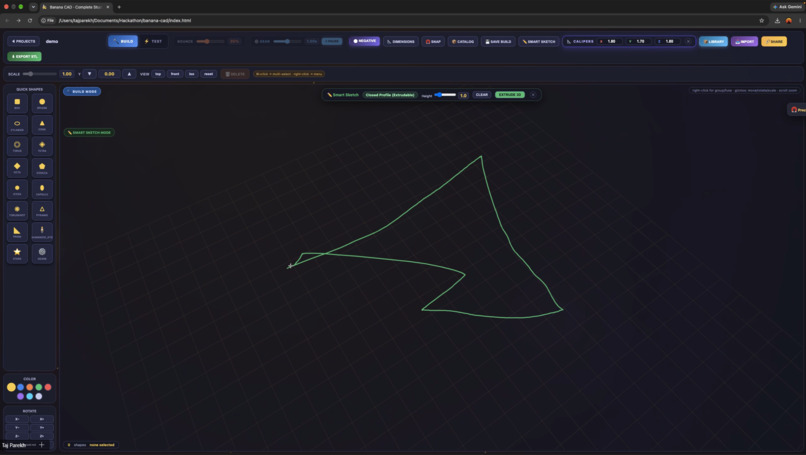806x455 pixels.
Task: Bookmark this page with star icon
Action: [x=761, y=21]
